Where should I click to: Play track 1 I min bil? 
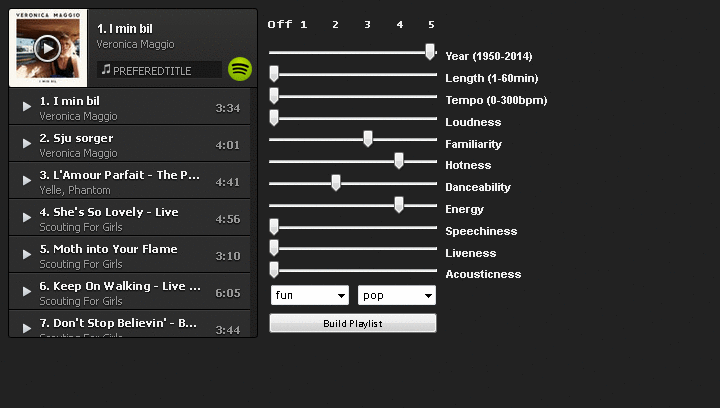[27, 108]
